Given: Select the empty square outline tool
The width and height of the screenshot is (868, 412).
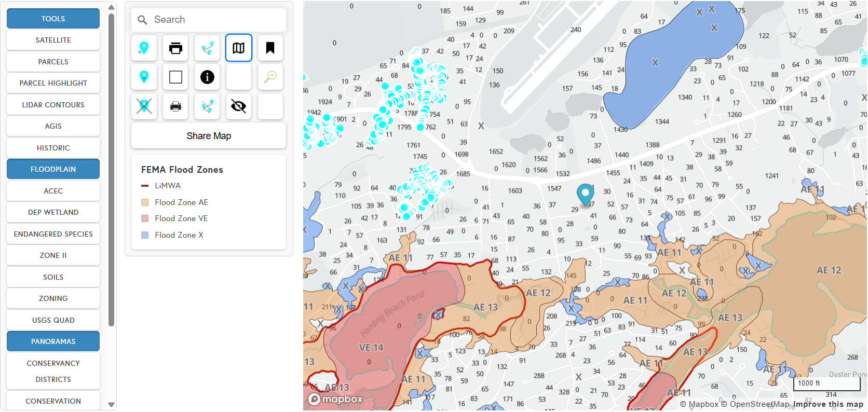Looking at the screenshot, I should pos(175,77).
